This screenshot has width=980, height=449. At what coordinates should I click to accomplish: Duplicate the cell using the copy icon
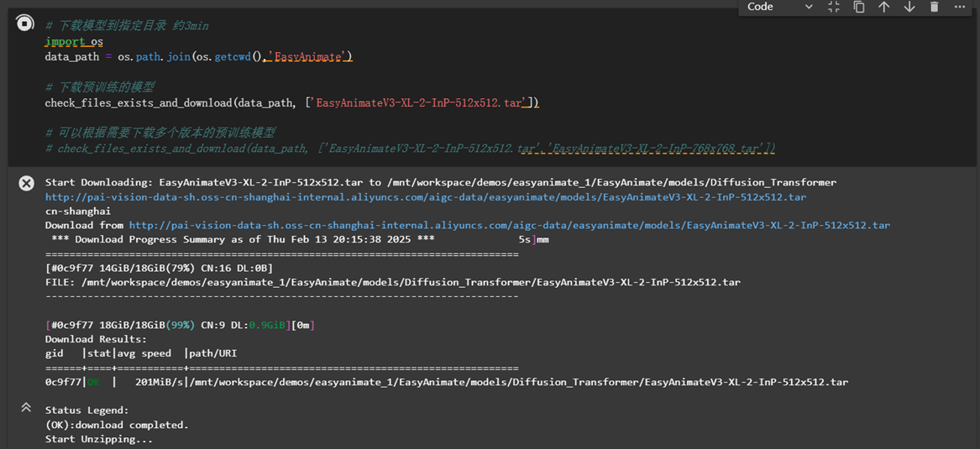click(859, 7)
